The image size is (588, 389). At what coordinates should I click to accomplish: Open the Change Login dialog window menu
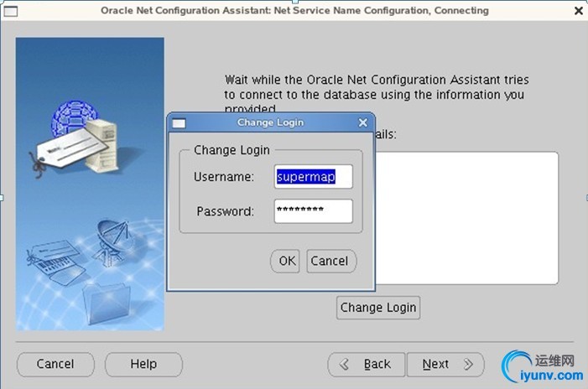[x=178, y=122]
